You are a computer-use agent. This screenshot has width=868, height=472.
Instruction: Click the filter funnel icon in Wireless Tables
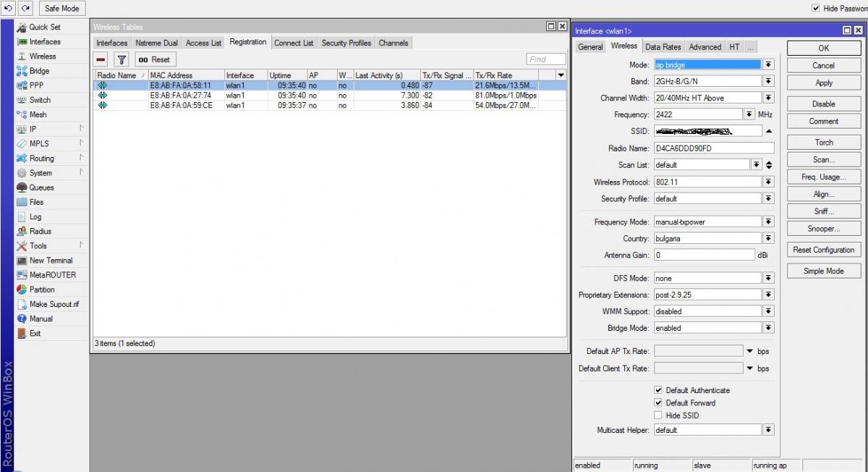pyautogui.click(x=122, y=59)
